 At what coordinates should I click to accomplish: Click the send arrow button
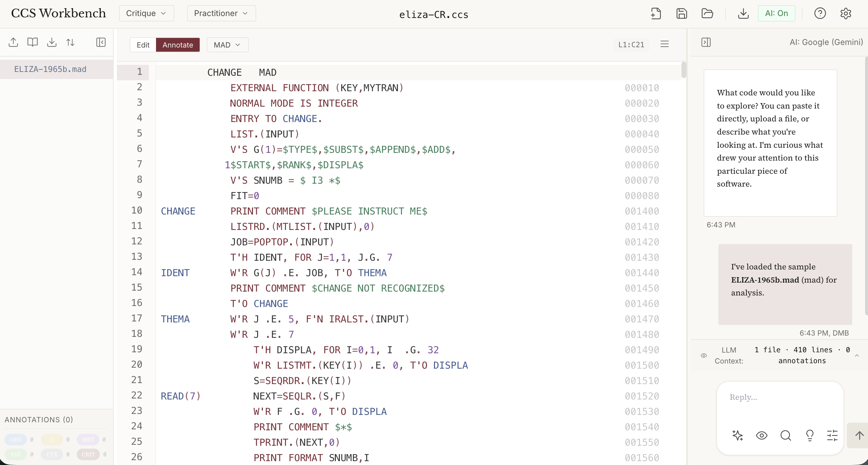[859, 435]
